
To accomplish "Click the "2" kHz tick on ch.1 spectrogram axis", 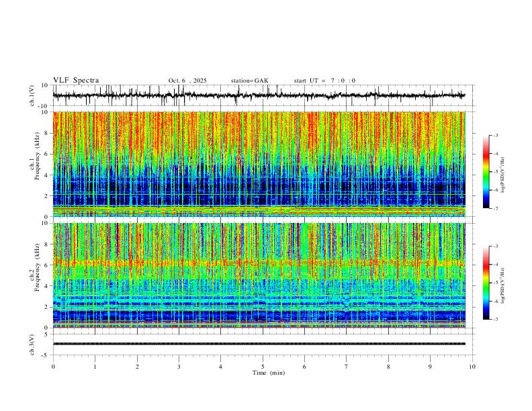I will [x=46, y=196].
